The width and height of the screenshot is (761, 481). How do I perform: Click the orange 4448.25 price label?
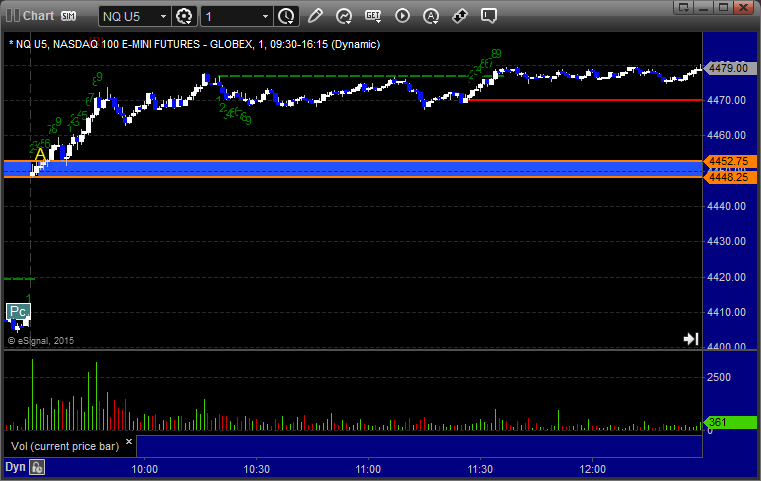(729, 177)
